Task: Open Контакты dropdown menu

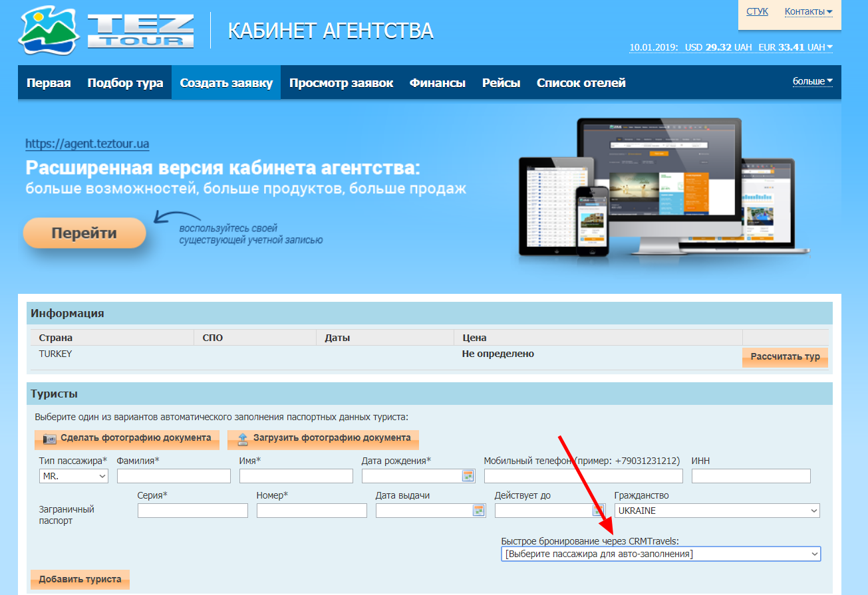Action: point(808,11)
